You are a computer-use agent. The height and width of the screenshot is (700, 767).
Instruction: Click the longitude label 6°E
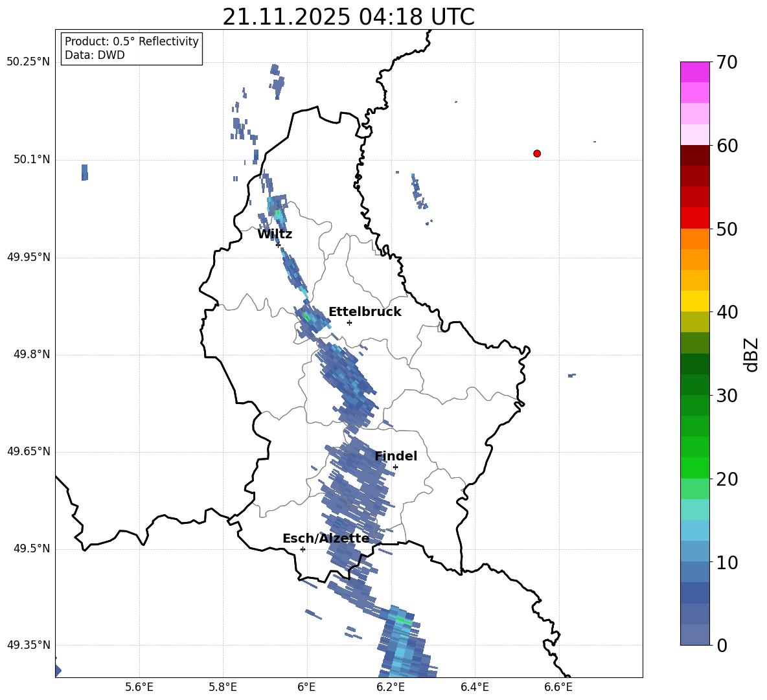(x=306, y=687)
